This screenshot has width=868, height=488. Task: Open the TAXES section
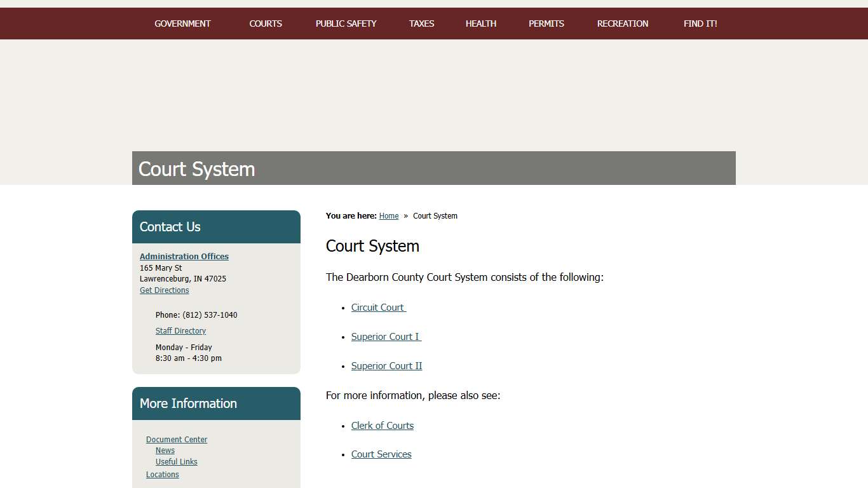(x=421, y=24)
